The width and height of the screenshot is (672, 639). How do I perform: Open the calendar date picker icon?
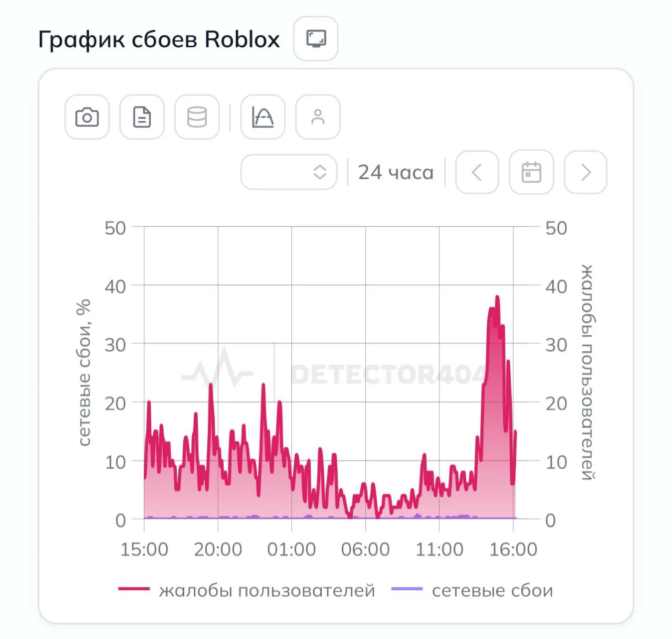point(531,172)
